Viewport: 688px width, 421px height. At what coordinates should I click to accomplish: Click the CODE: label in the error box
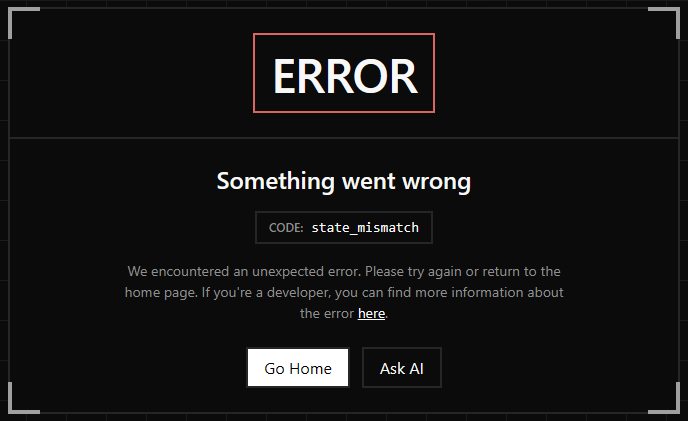(x=286, y=227)
